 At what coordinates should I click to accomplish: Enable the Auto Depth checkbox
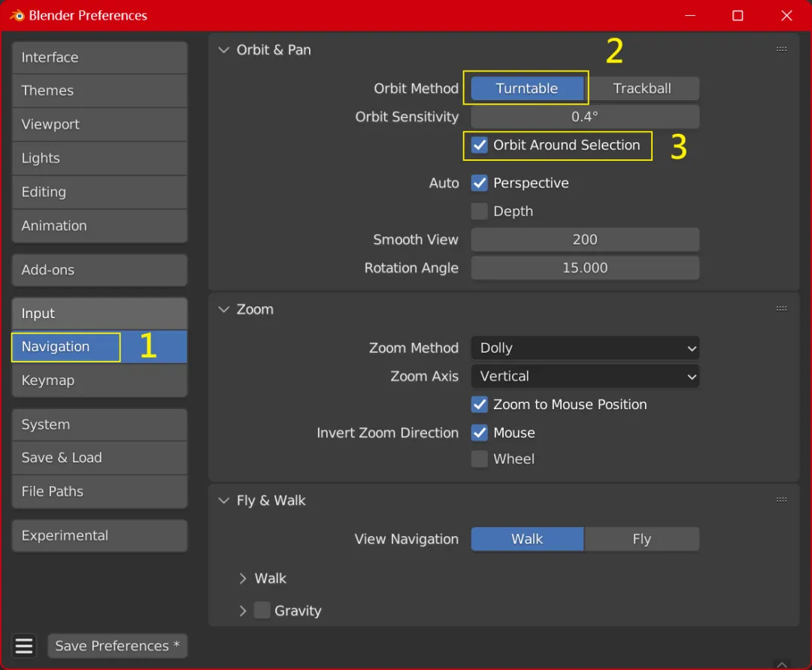(x=480, y=211)
